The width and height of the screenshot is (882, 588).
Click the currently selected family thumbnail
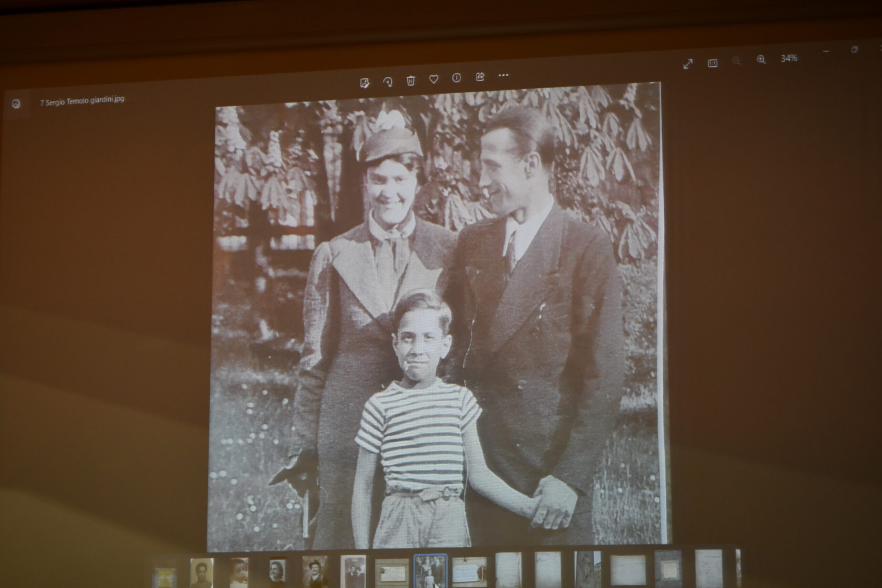pyautogui.click(x=430, y=571)
